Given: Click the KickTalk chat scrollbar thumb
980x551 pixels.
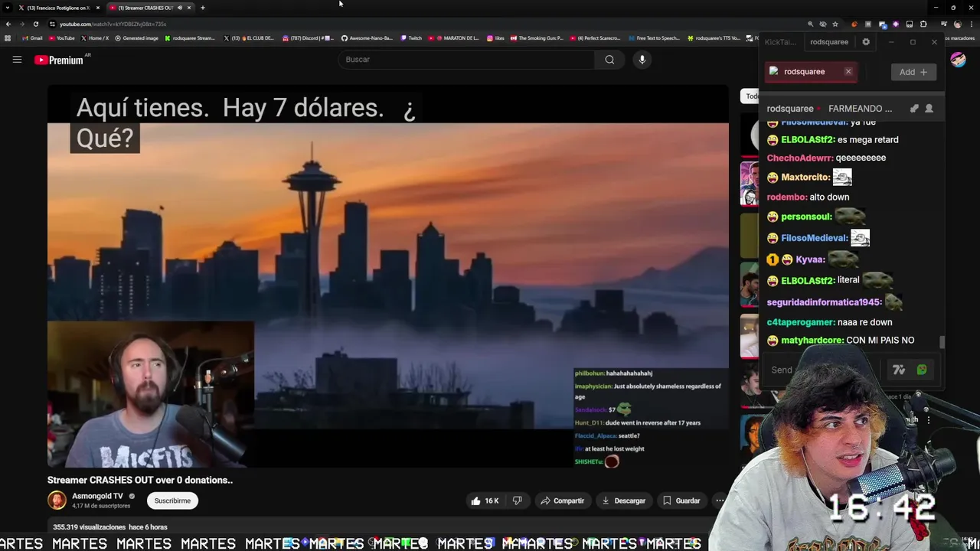Looking at the screenshot, I should pyautogui.click(x=942, y=342).
